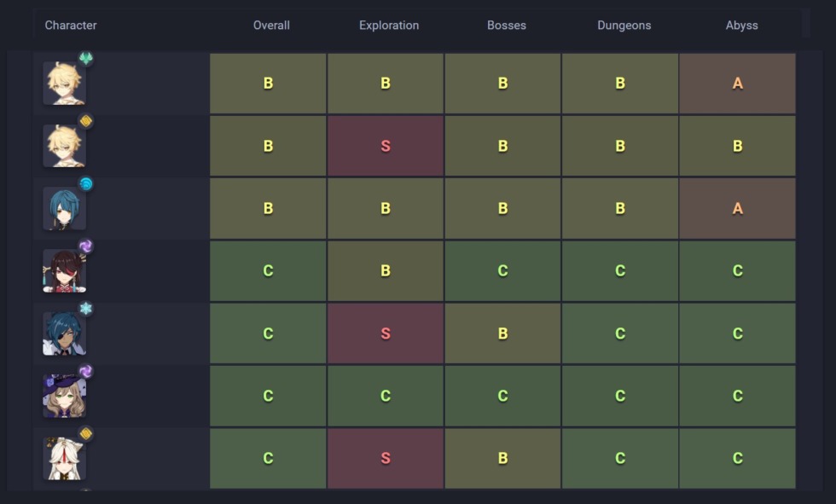Open the Anemo Traveler character portrait

click(x=64, y=84)
